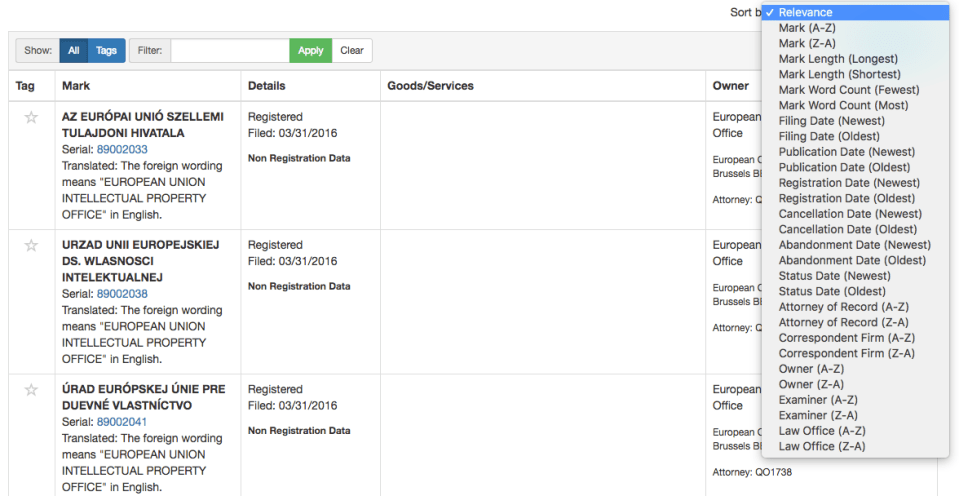This screenshot has height=496, width=959.
Task: Choose Law Office (Z-A) sort option
Action: point(822,446)
